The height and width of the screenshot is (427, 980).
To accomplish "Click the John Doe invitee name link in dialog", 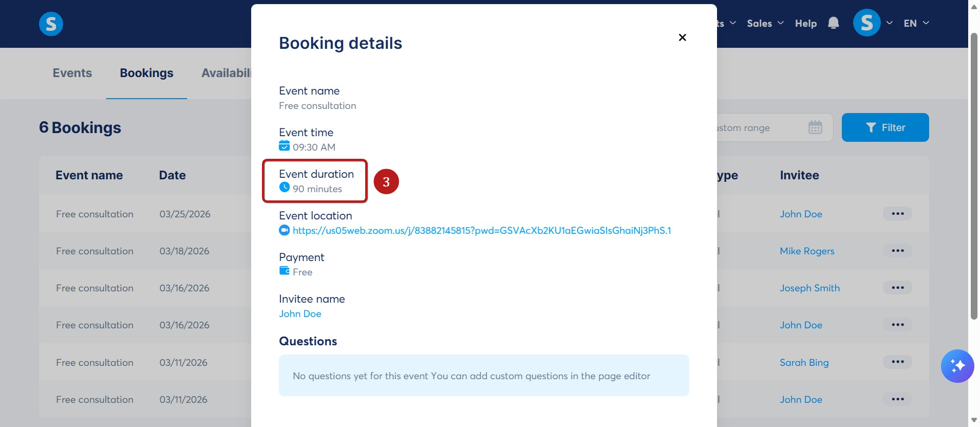I will (300, 313).
